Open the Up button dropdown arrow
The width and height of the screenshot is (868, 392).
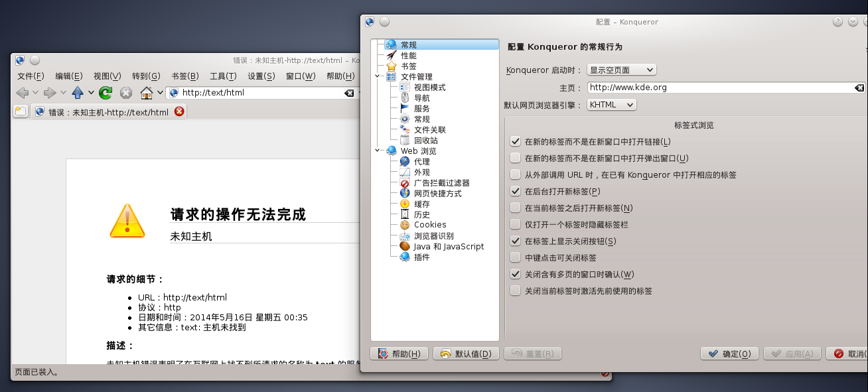[x=90, y=93]
